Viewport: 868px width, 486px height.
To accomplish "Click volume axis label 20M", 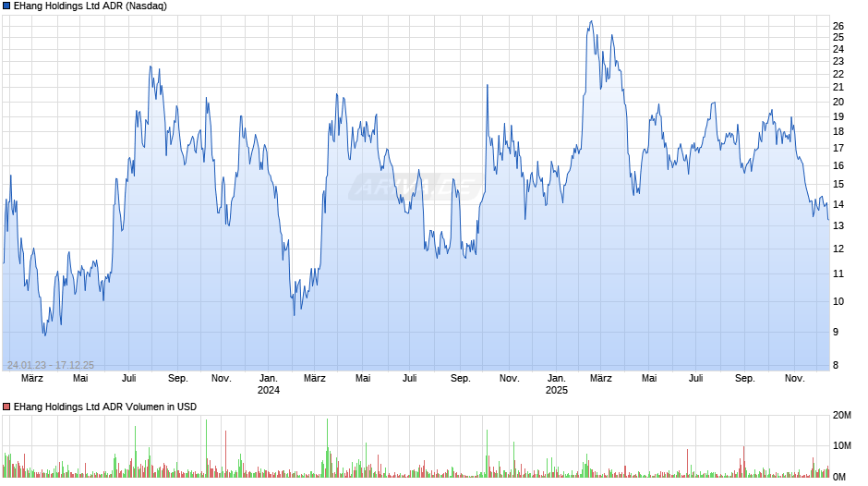I will (x=842, y=415).
